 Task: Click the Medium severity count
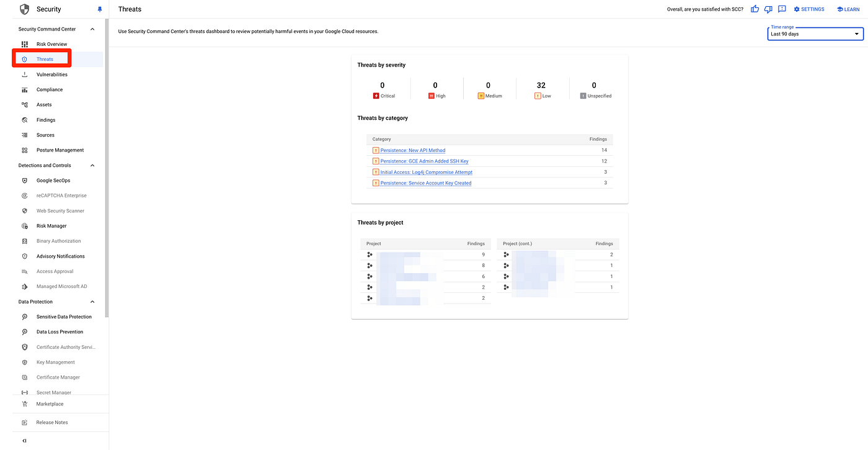click(x=488, y=86)
